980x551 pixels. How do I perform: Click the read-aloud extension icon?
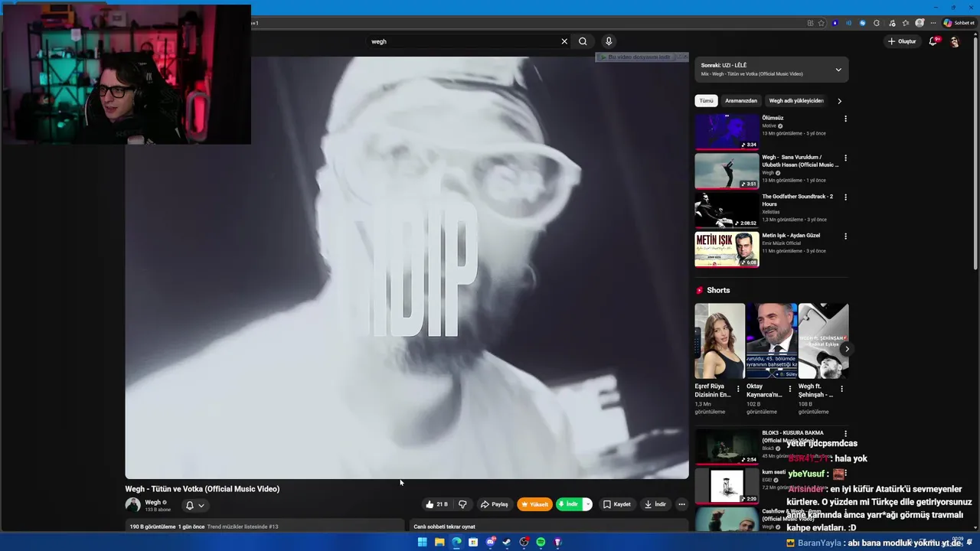[x=848, y=23]
